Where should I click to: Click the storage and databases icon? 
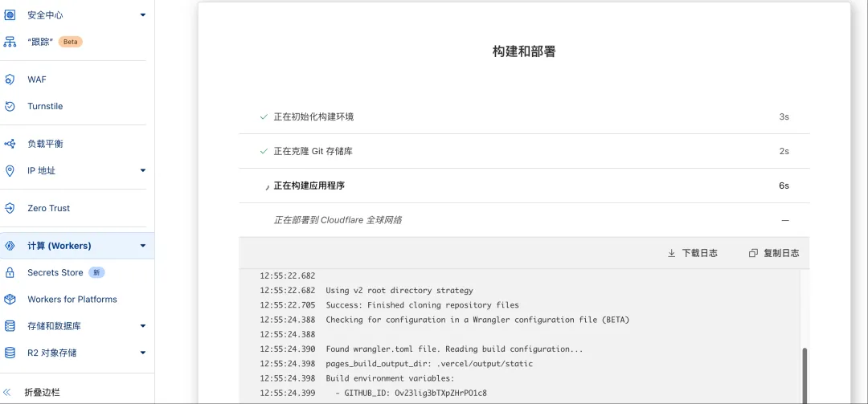(10, 326)
